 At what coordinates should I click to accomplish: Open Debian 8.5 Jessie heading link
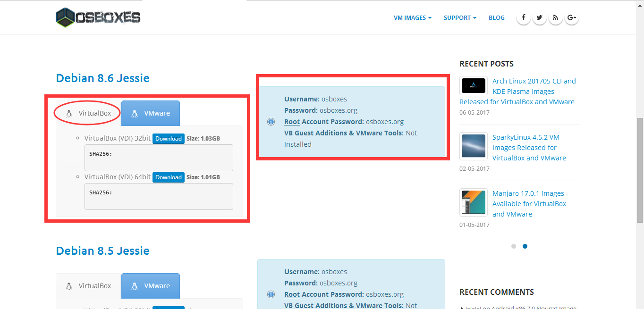pos(102,251)
